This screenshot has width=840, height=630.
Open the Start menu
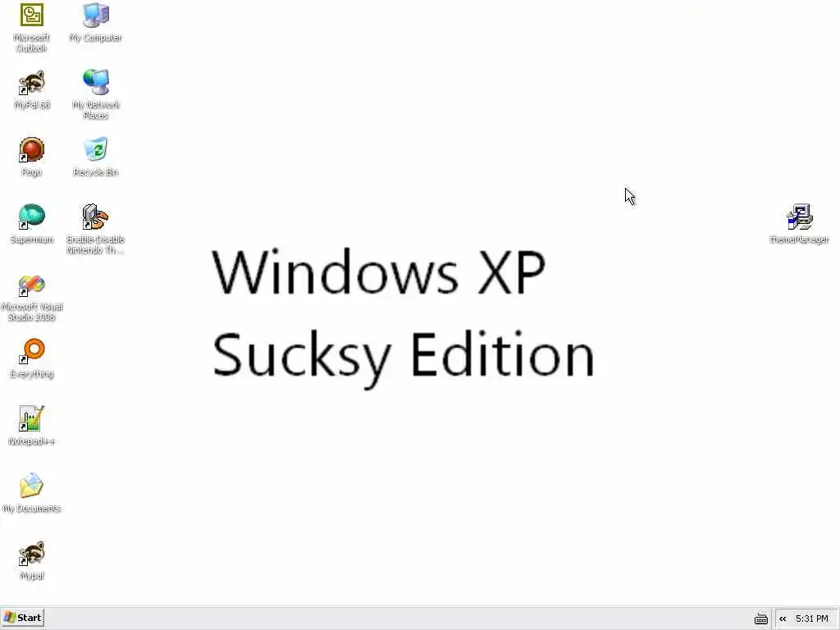pyautogui.click(x=22, y=618)
